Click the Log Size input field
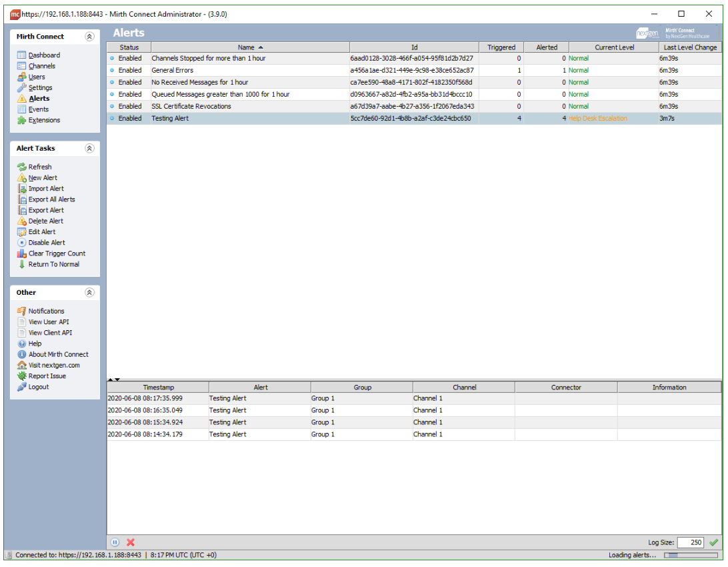The image size is (728, 567). (x=691, y=542)
